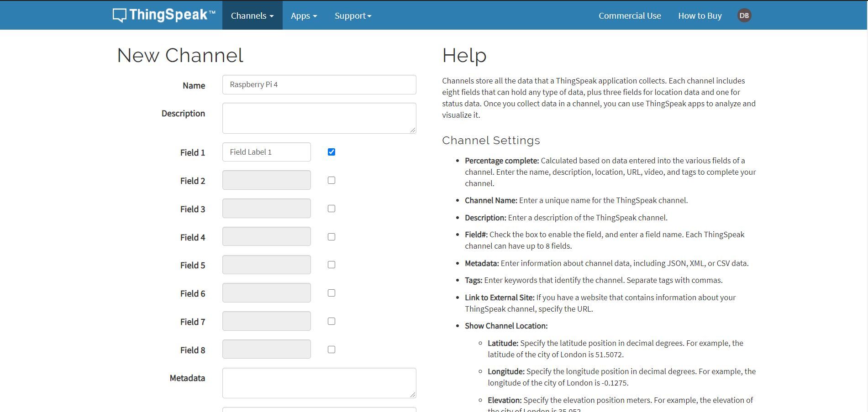Click the Channel Name help term
Viewport: 868px width, 412px height.
pyautogui.click(x=491, y=200)
